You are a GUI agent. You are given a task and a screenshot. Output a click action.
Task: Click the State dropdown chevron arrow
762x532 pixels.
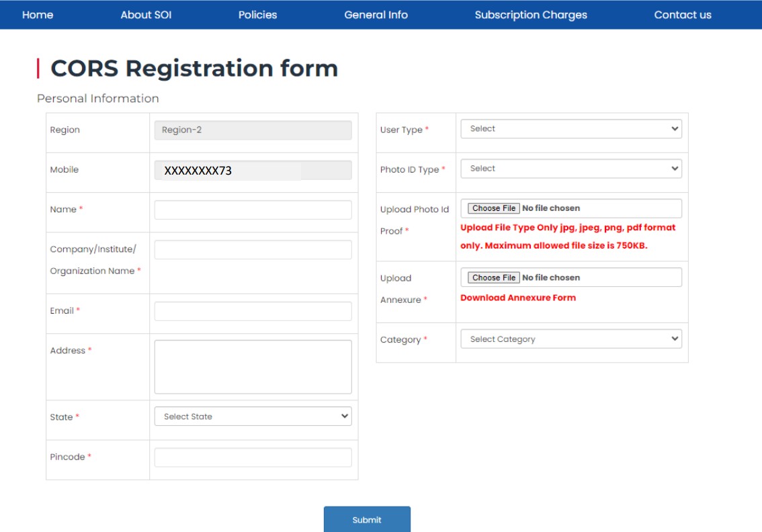click(343, 416)
